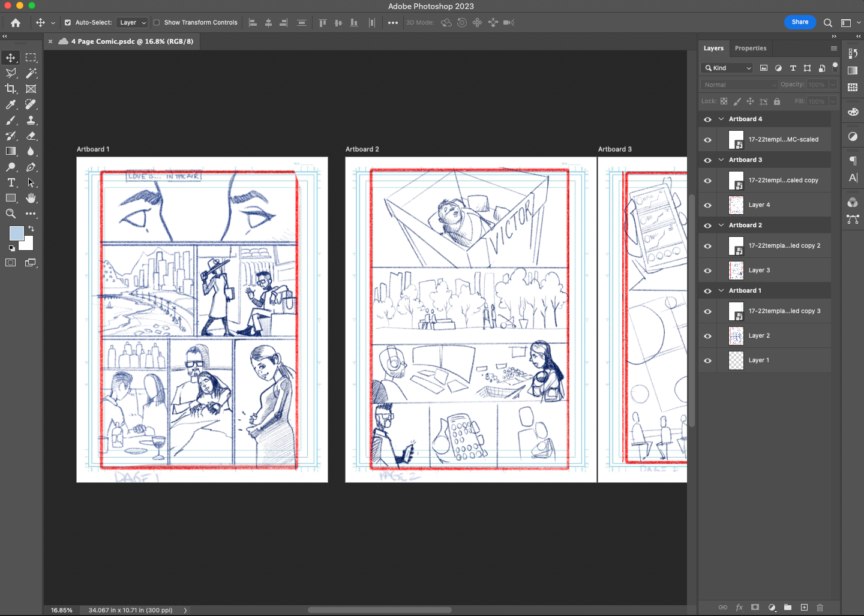The height and width of the screenshot is (616, 864).
Task: Align left edges in options bar
Action: click(253, 23)
